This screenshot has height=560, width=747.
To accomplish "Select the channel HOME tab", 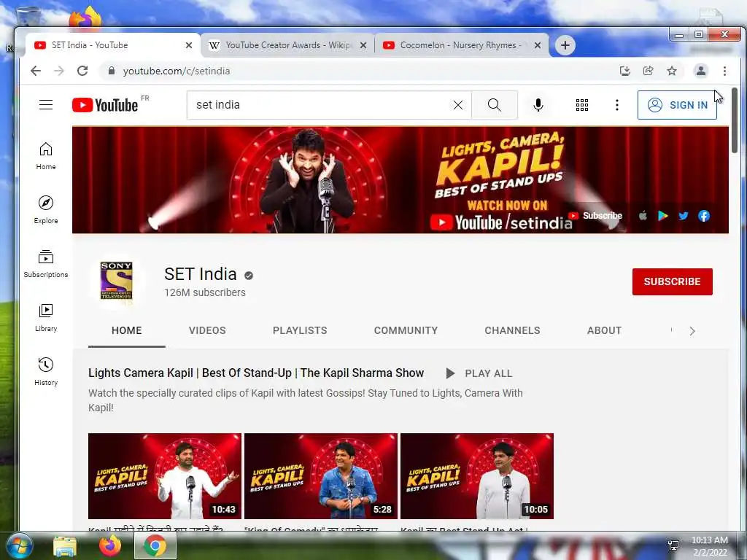I will pos(127,330).
